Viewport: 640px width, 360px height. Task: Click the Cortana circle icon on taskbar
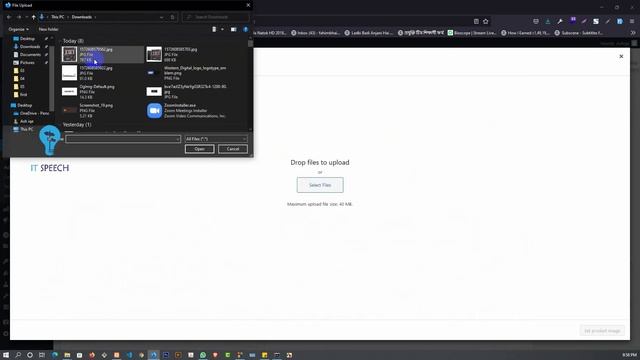[30, 355]
